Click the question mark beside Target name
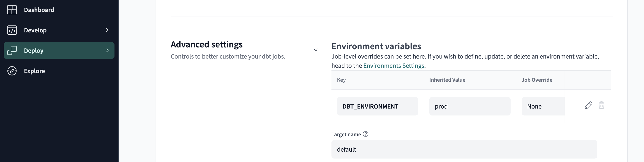644x162 pixels. (x=365, y=134)
